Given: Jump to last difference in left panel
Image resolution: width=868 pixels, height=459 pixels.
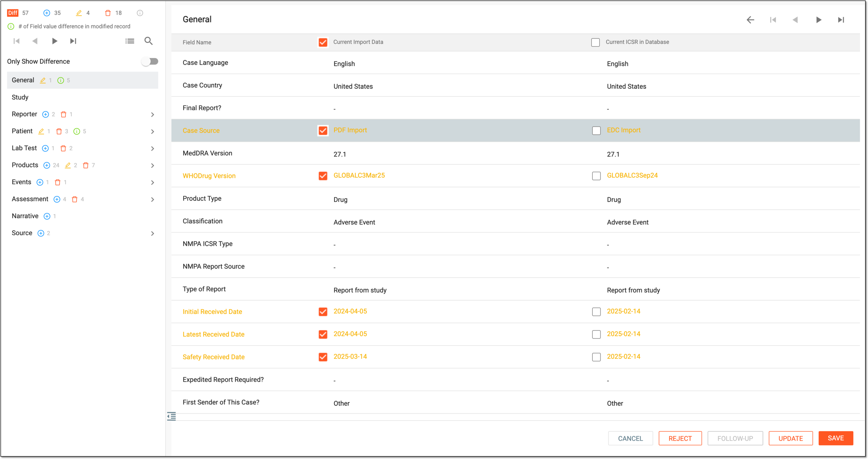Looking at the screenshot, I should 73,41.
